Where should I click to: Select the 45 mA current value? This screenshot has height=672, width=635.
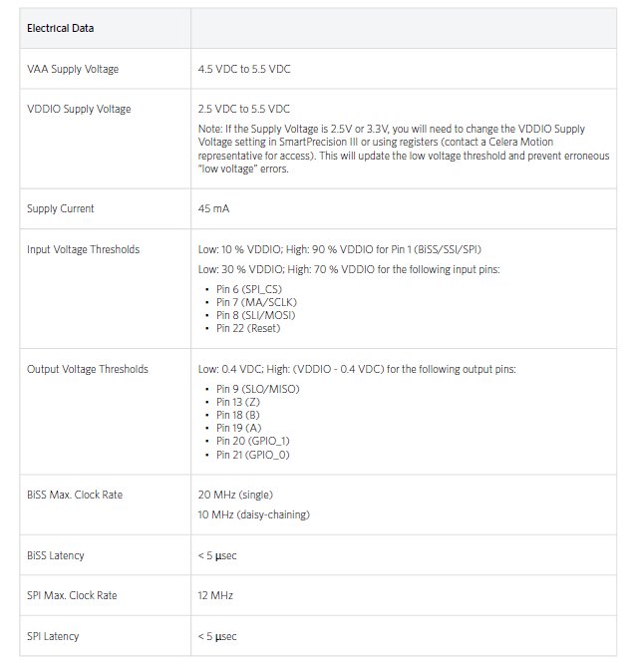coord(215,208)
